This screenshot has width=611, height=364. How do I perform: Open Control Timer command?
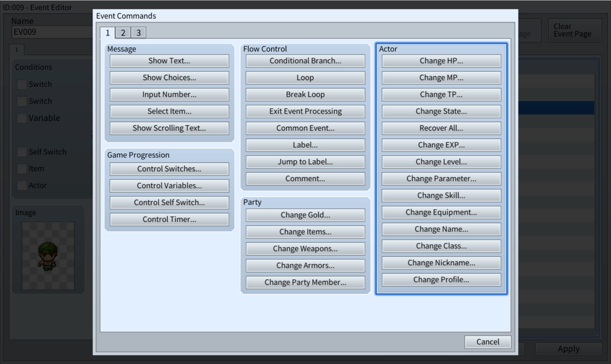(169, 220)
